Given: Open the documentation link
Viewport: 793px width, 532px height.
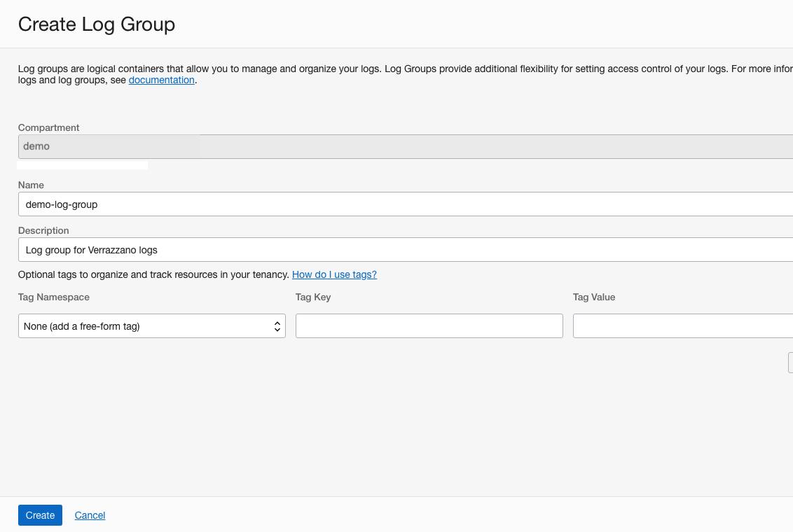Looking at the screenshot, I should tap(161, 80).
